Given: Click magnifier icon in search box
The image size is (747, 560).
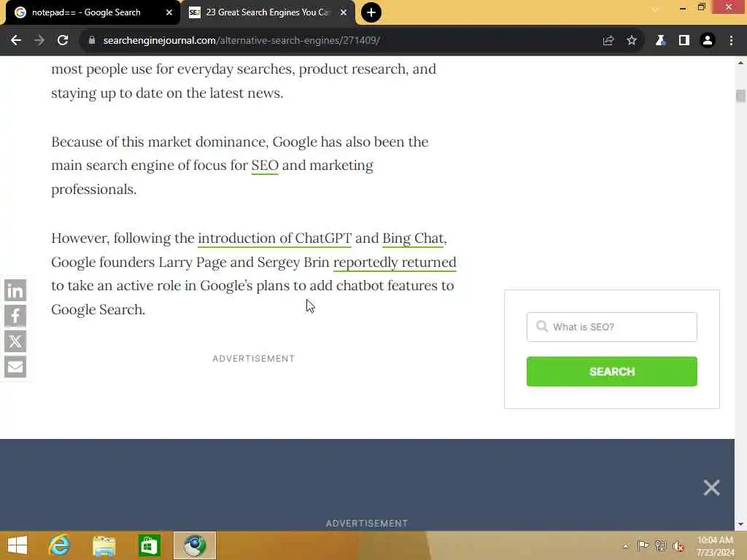Looking at the screenshot, I should click(x=542, y=327).
